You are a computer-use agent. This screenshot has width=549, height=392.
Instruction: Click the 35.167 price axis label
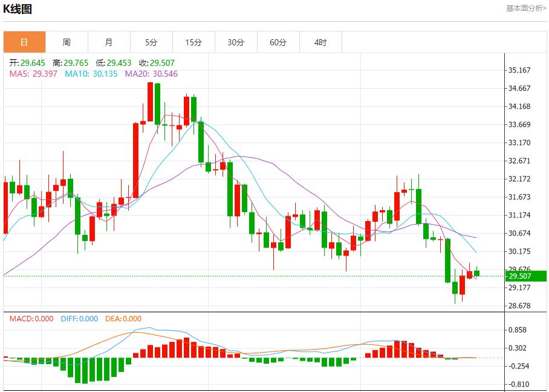(519, 70)
